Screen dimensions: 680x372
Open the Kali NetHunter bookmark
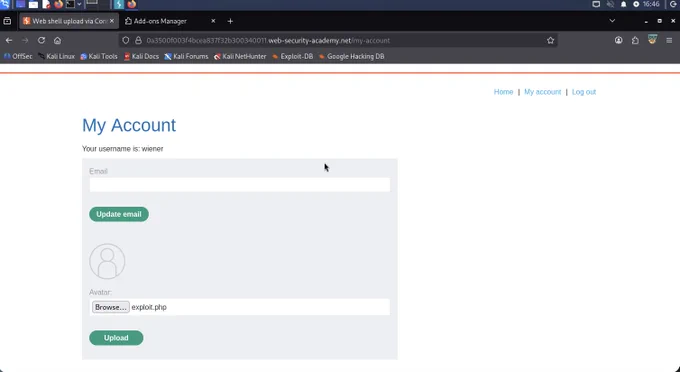click(x=240, y=56)
